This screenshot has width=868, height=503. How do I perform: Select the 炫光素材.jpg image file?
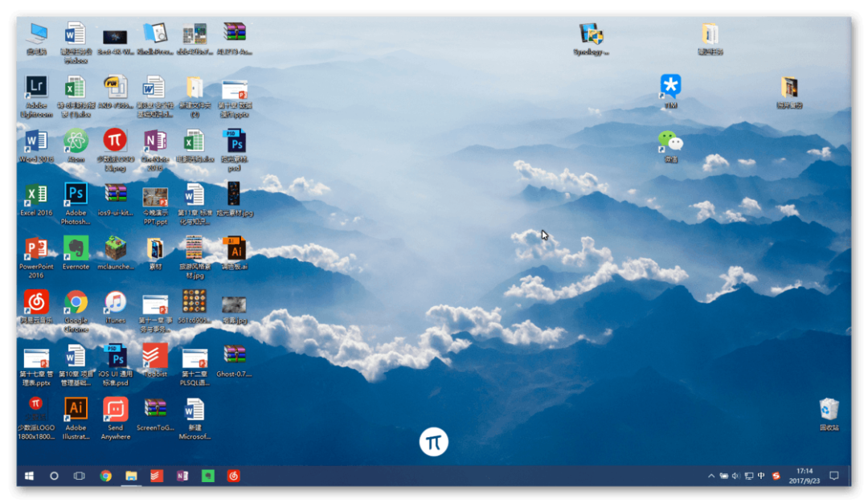(234, 199)
